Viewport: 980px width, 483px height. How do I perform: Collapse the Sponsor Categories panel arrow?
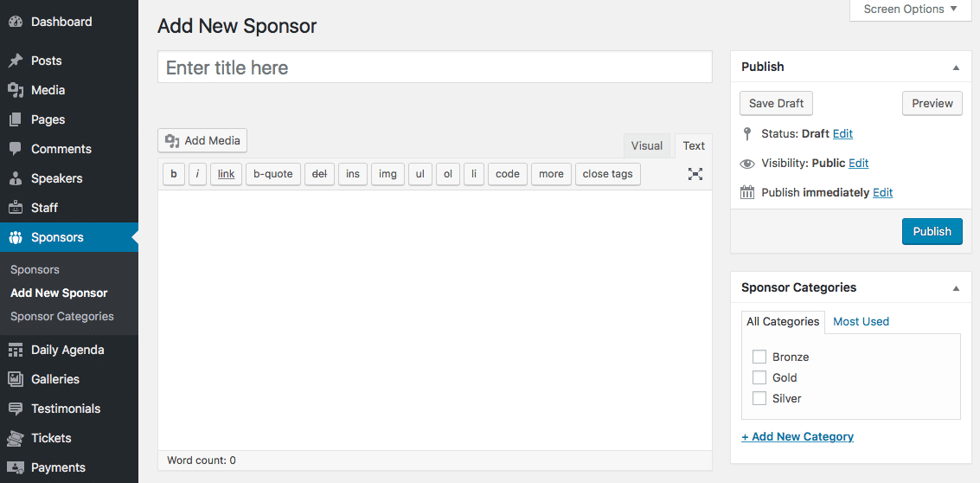point(956,287)
